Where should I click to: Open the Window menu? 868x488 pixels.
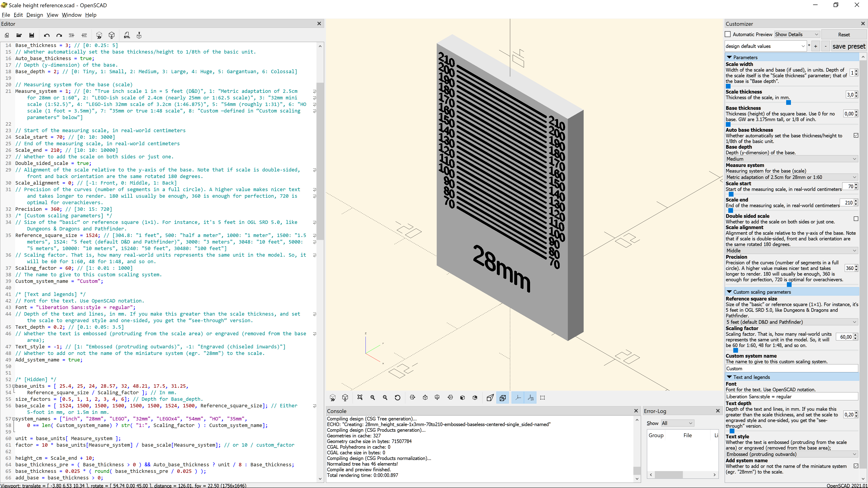[71, 15]
